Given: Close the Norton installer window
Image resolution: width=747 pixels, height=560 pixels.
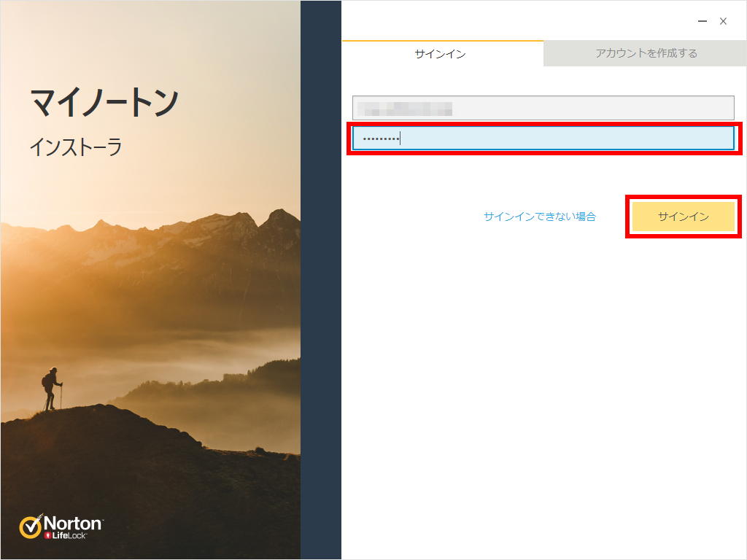Looking at the screenshot, I should [x=723, y=21].
